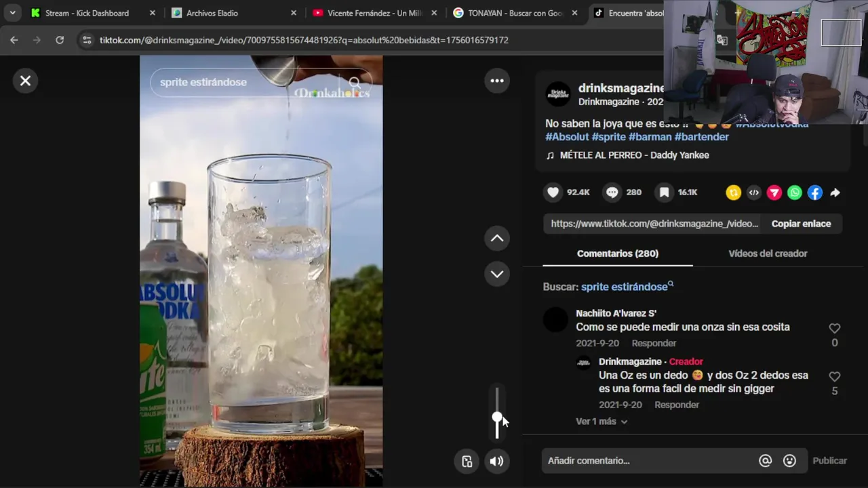Open 'sprite estirándose' search suggestion link
This screenshot has height=488, width=868.
pyautogui.click(x=627, y=287)
